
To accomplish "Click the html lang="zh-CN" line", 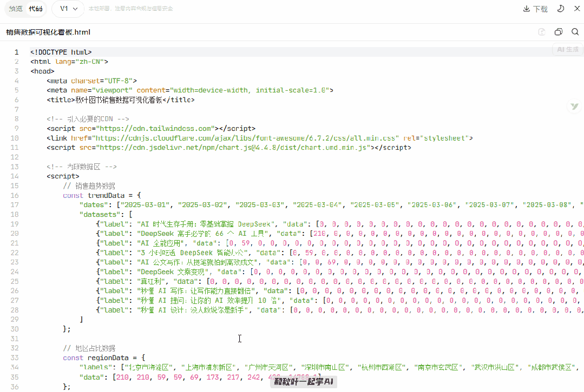I will (69, 62).
